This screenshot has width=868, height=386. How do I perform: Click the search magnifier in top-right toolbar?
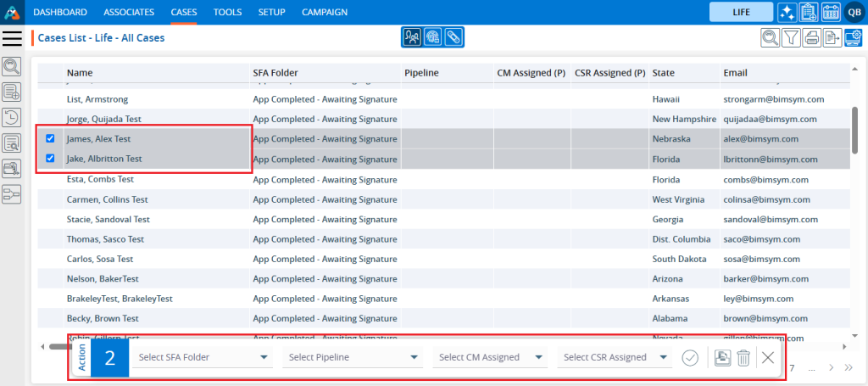click(770, 37)
